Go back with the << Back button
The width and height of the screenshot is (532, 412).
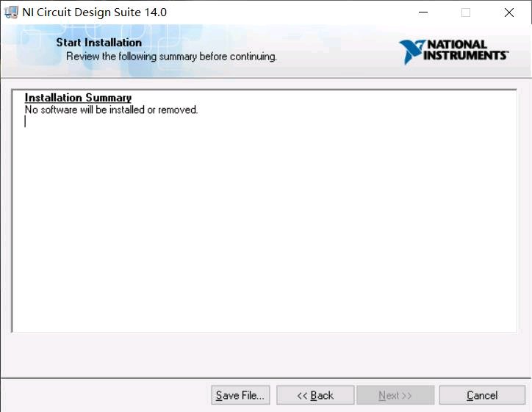[315, 395]
